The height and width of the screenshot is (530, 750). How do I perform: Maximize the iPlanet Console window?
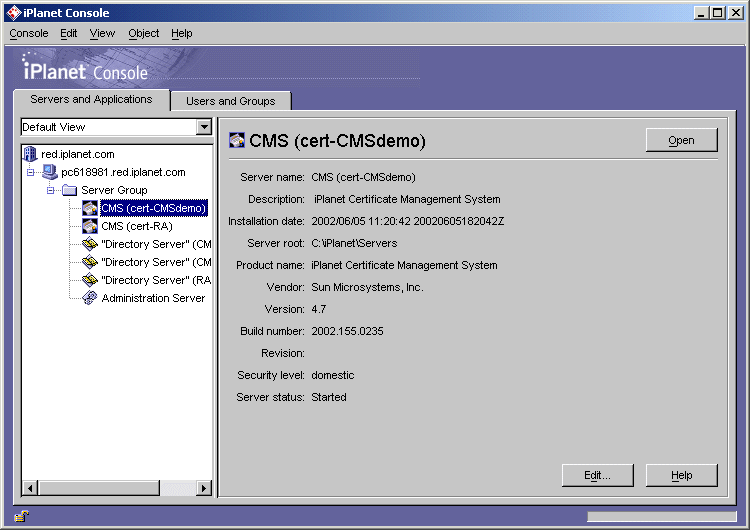pos(718,13)
